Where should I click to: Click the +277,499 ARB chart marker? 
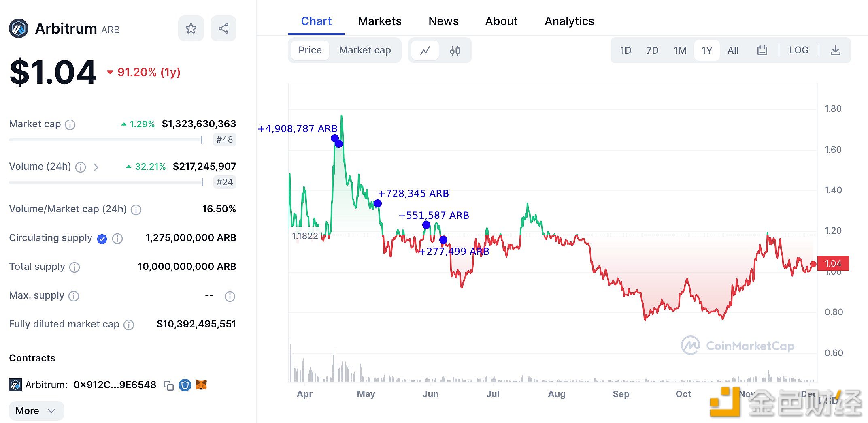[x=443, y=240]
